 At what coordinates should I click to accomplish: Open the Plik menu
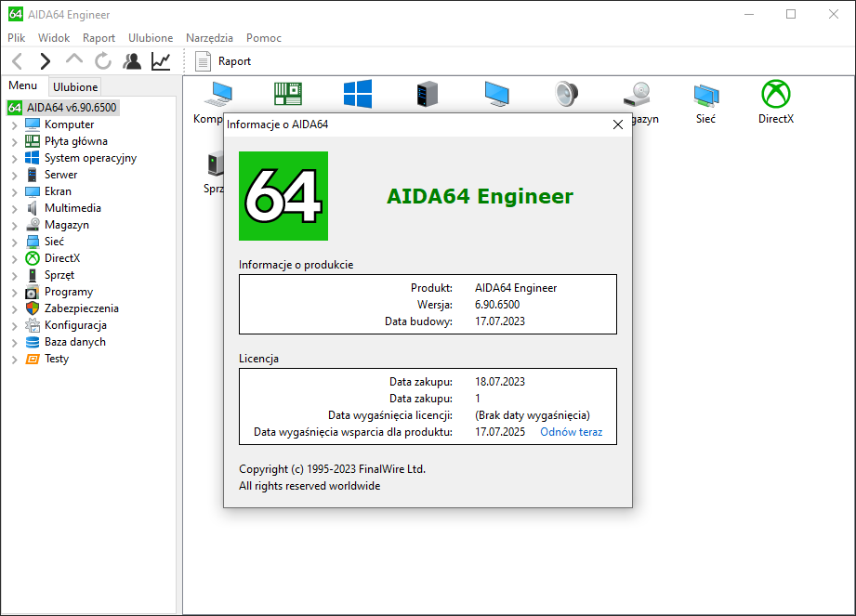pos(17,38)
